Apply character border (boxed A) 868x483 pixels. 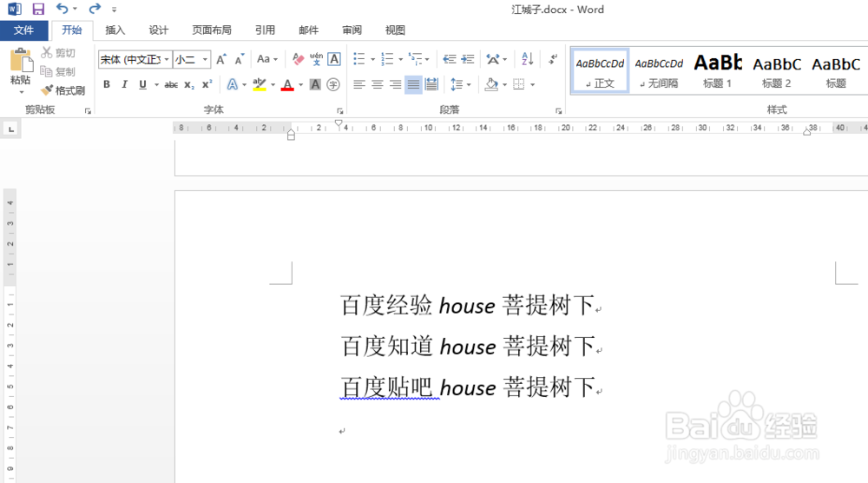tap(334, 59)
